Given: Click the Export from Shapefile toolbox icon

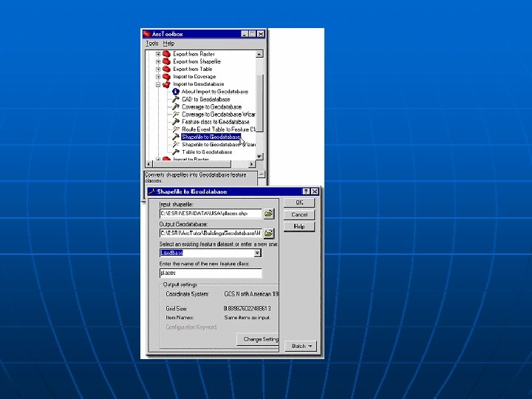Looking at the screenshot, I should (x=166, y=61).
